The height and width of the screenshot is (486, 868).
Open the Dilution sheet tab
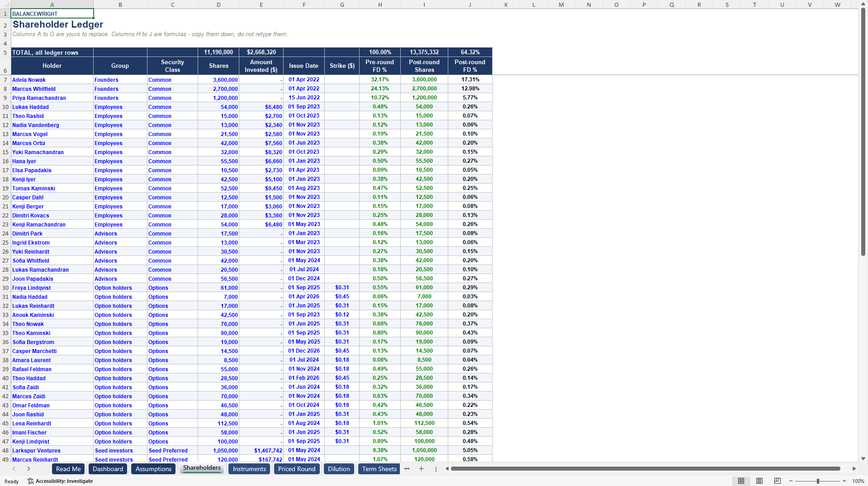pos(339,469)
